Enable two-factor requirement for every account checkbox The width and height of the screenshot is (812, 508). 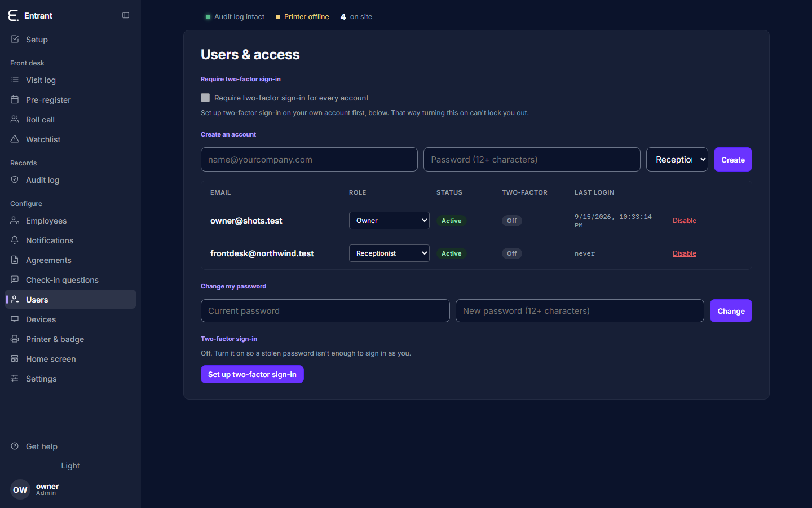[x=205, y=98]
